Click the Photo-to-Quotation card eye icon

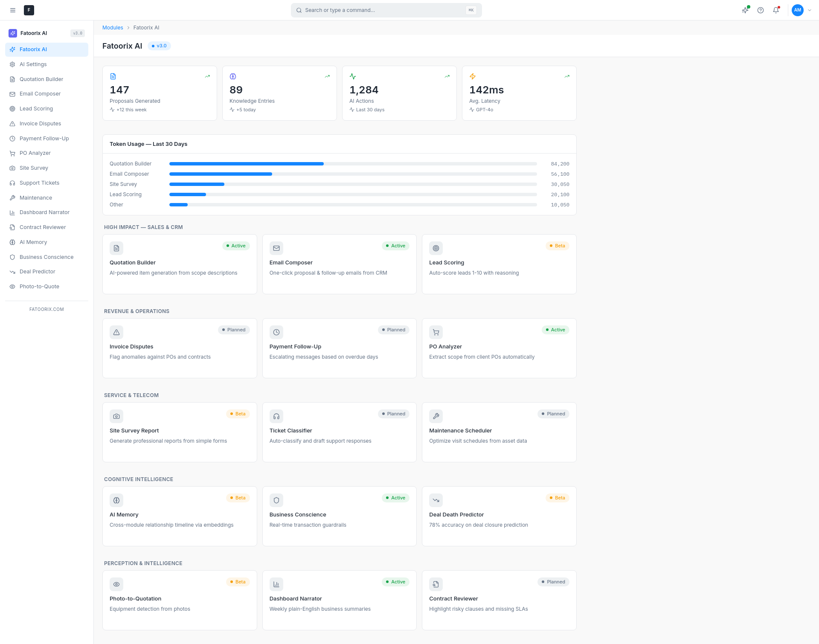116,584
